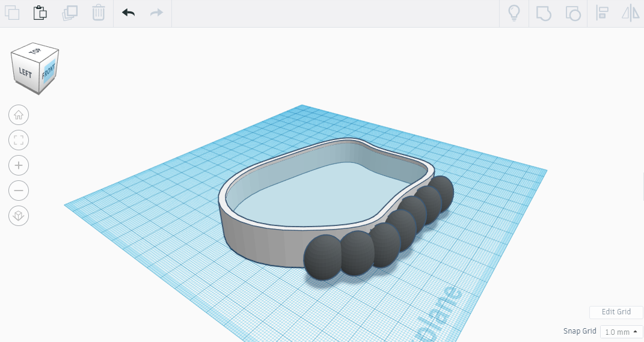Undo the last action

coord(129,13)
